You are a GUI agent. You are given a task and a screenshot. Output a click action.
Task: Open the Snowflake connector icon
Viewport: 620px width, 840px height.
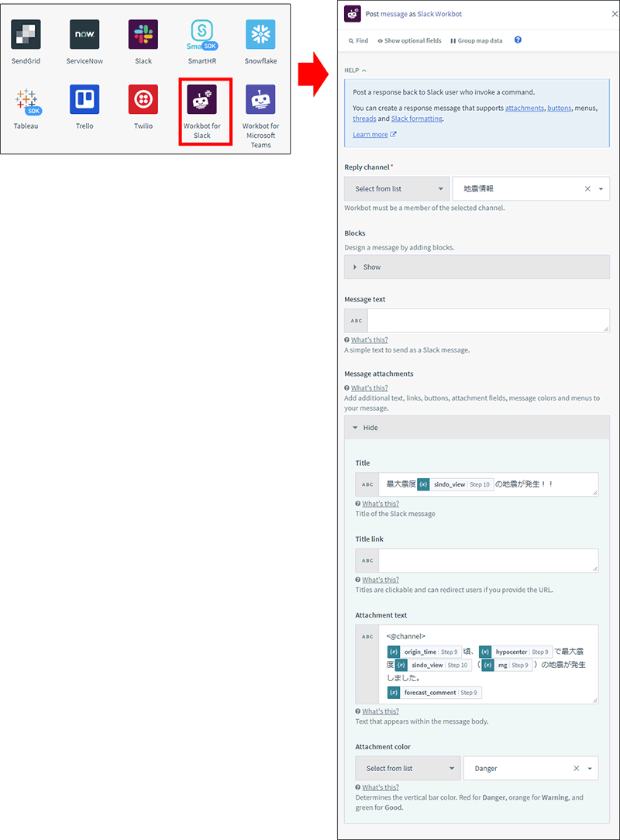pyautogui.click(x=260, y=35)
